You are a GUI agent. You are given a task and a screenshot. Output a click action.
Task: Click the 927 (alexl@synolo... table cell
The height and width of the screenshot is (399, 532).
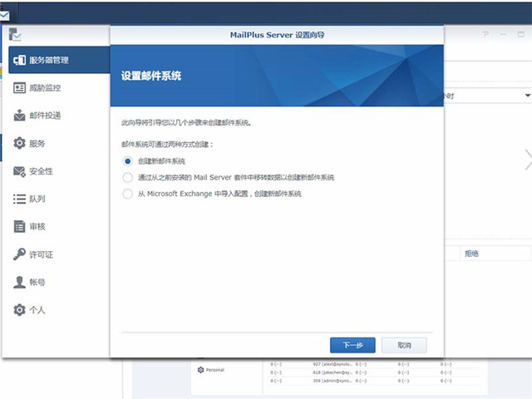click(x=332, y=364)
